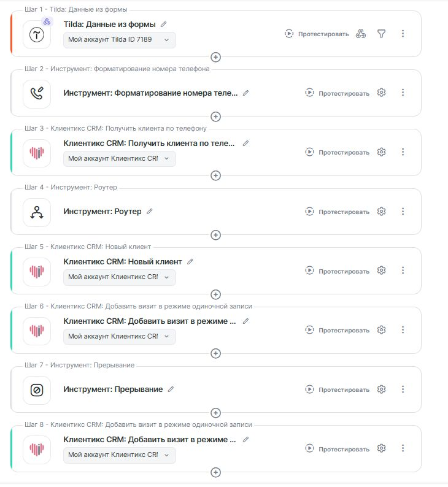Add a new step below step 8

pos(215,472)
